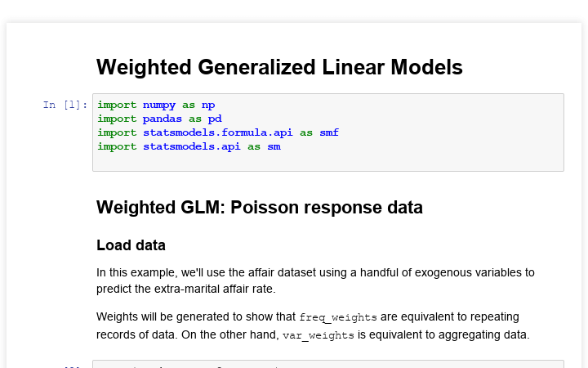This screenshot has height=368, width=588.
Task: Click the Load data subheading
Action: tap(131, 245)
